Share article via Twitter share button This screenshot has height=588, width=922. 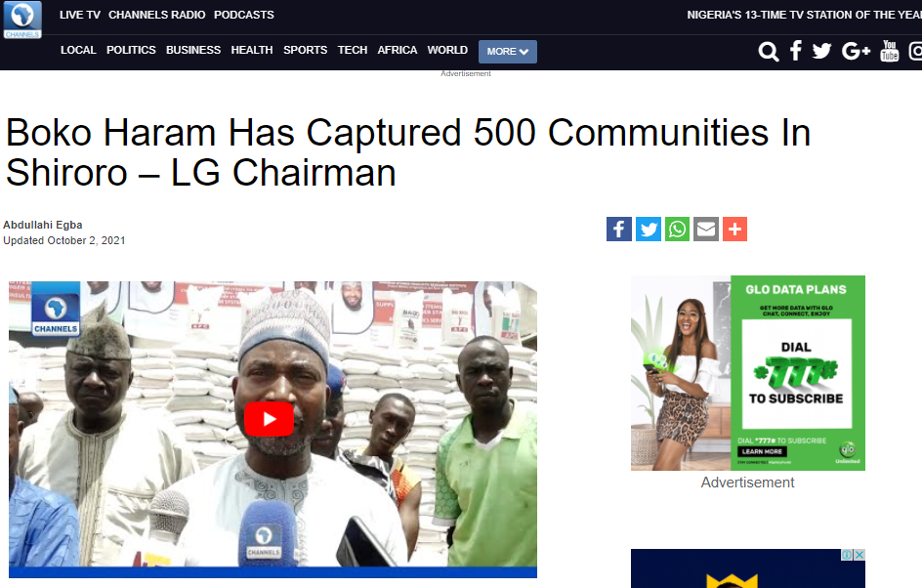coord(648,229)
